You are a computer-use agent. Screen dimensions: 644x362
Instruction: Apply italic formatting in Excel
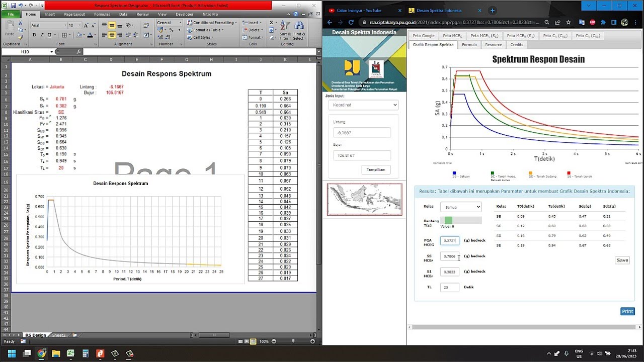pos(41,35)
